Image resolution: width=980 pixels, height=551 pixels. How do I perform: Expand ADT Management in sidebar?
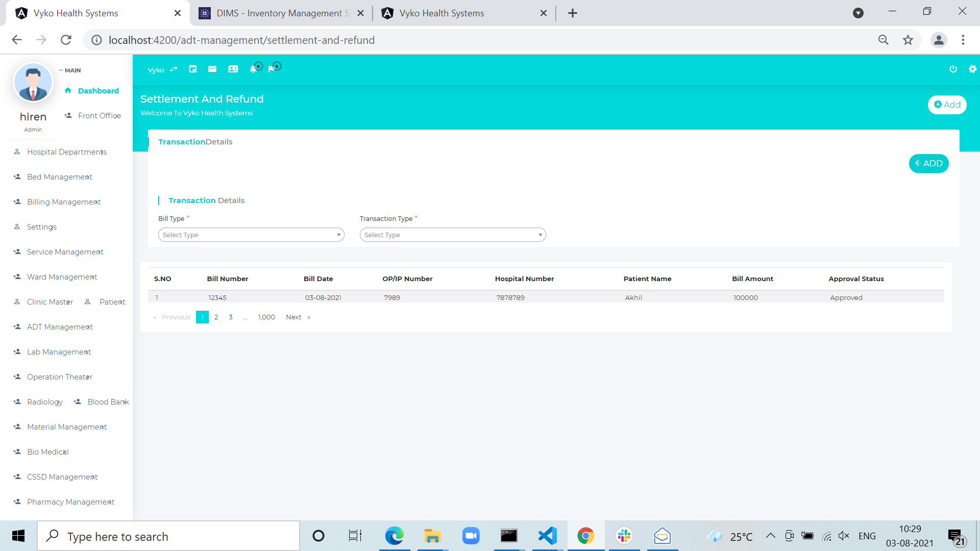60,327
